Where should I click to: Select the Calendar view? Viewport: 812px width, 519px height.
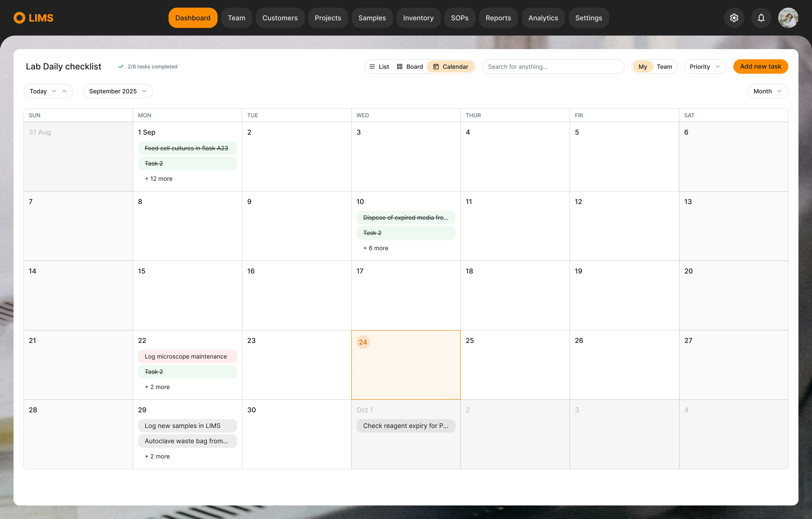[450, 66]
